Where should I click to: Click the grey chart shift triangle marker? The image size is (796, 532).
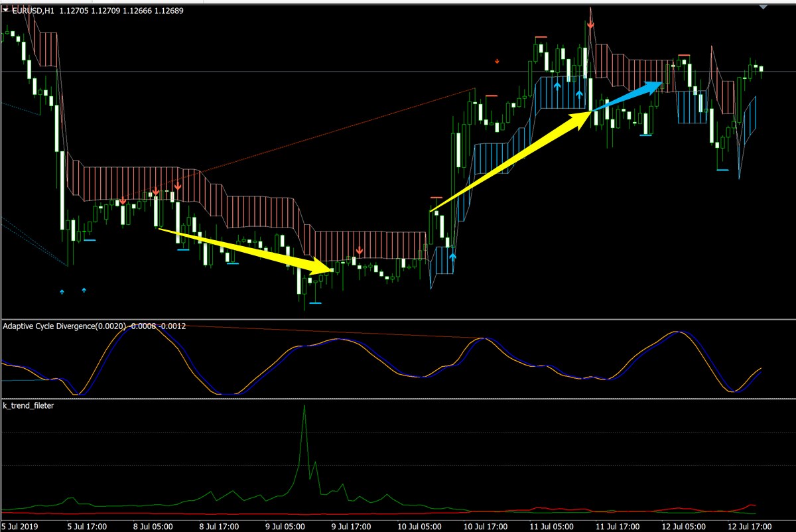763,7
